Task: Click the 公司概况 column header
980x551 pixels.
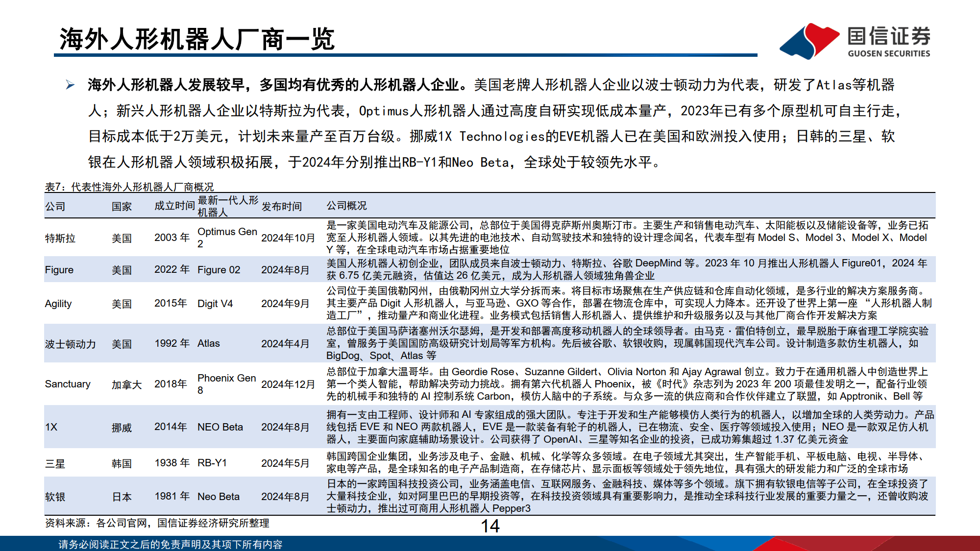Action: 346,206
